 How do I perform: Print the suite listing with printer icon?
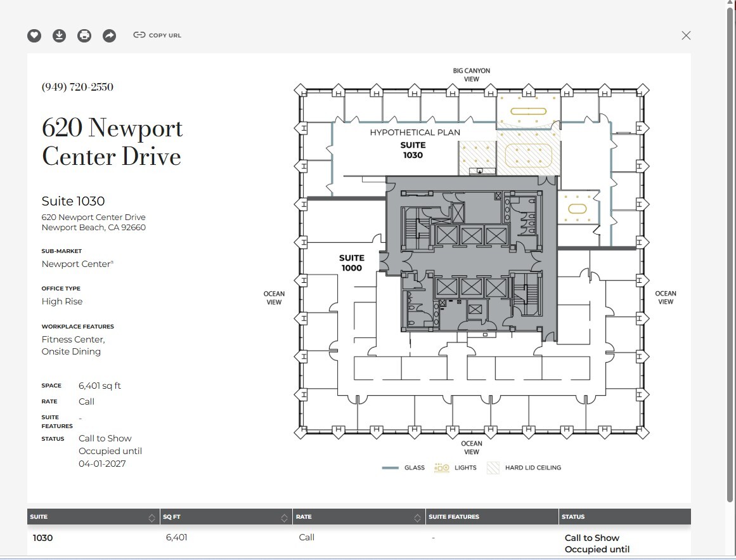(84, 36)
